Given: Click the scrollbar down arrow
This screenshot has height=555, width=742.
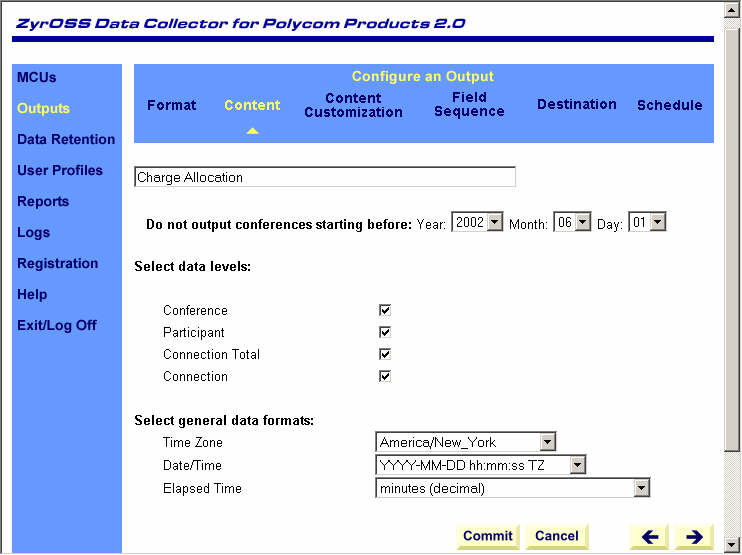Looking at the screenshot, I should pos(733,545).
